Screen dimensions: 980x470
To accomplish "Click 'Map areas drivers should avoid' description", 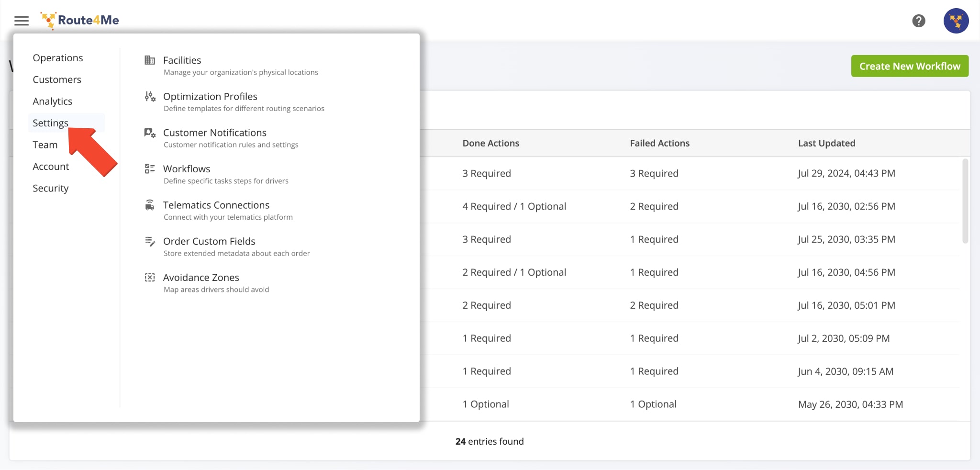I will (x=216, y=290).
